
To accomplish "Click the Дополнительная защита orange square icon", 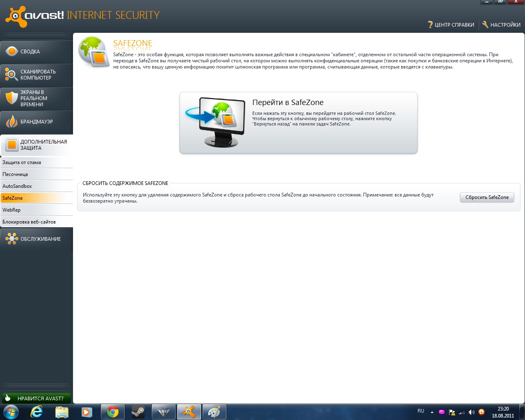I will tap(12, 145).
